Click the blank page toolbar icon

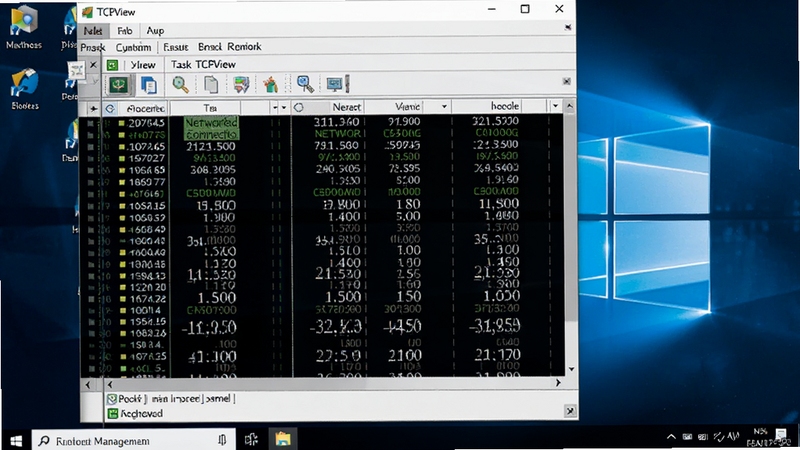point(211,84)
